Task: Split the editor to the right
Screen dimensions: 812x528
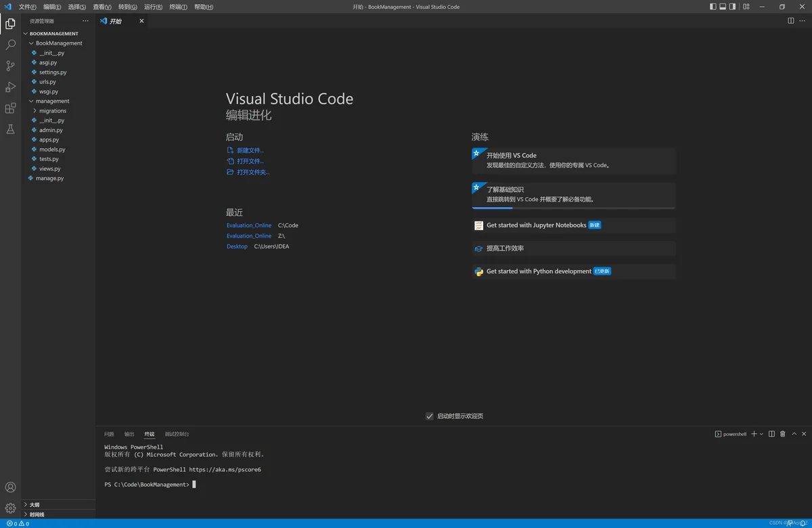Action: click(790, 21)
